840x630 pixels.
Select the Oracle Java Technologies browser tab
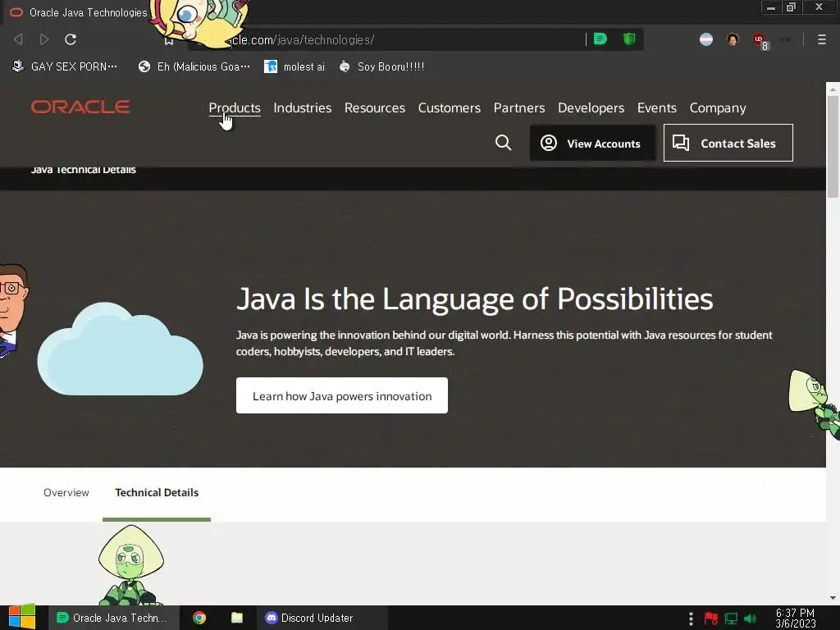coord(80,11)
